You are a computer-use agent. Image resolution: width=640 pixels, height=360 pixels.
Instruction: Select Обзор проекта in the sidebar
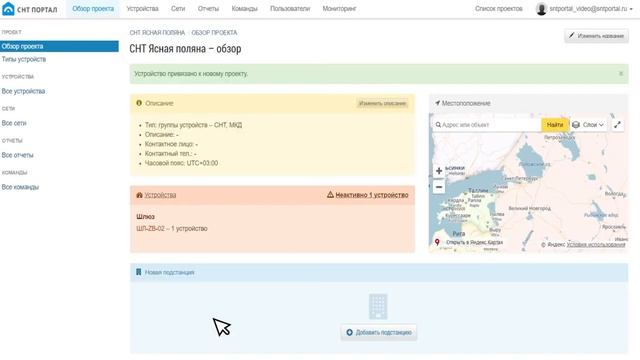[59, 46]
